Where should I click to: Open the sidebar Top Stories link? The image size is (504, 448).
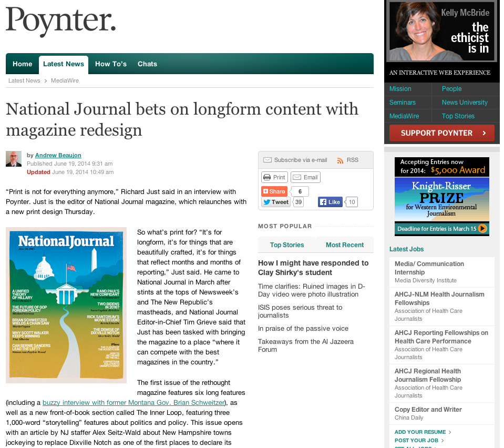tap(458, 116)
